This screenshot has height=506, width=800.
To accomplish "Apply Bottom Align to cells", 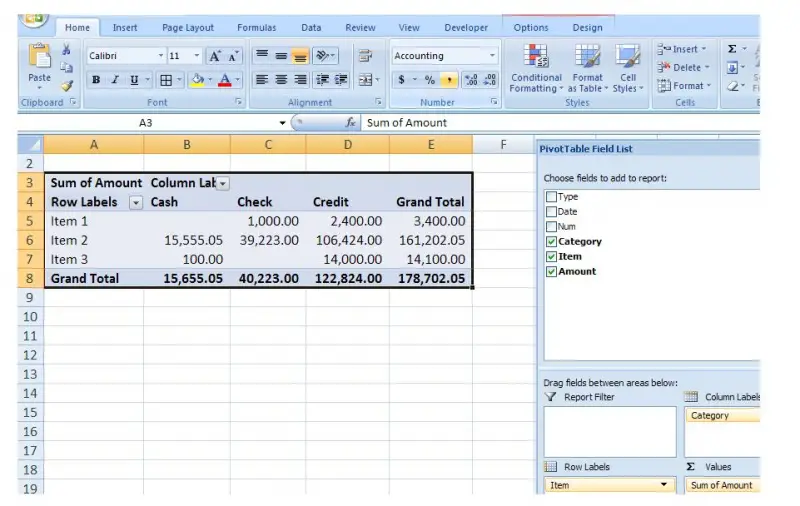I will (x=300, y=56).
